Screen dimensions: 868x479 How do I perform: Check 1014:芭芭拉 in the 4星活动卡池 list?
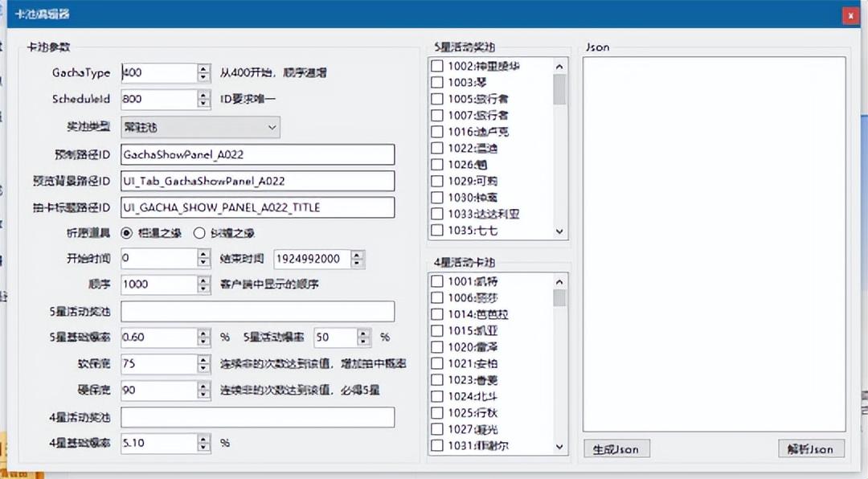point(437,314)
